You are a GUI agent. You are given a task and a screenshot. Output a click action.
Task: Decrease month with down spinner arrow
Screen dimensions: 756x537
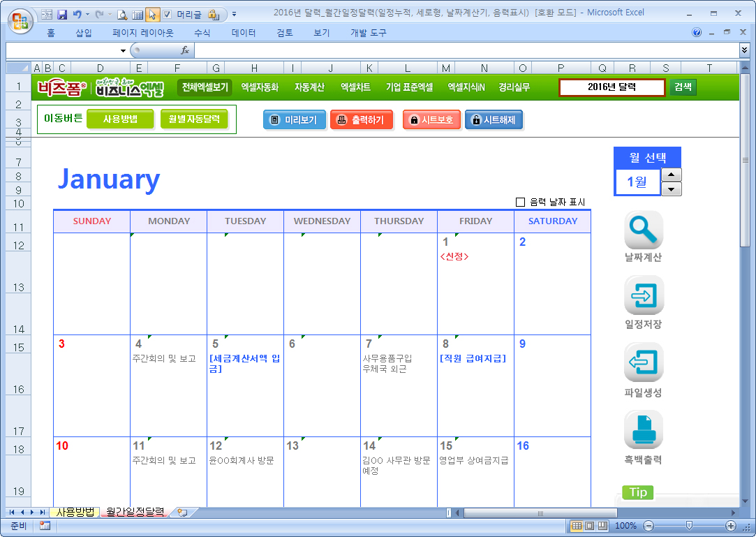[x=671, y=189]
